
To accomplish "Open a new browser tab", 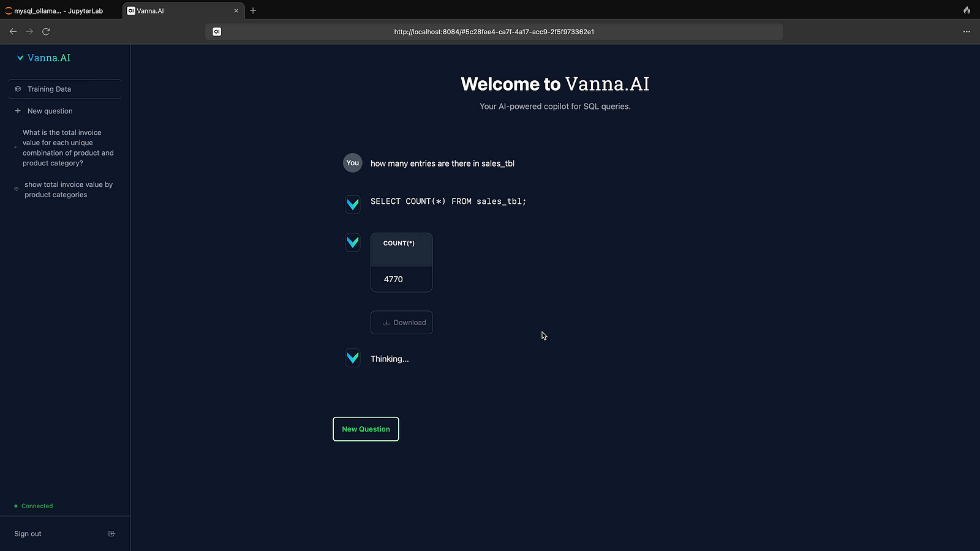I will click(253, 11).
